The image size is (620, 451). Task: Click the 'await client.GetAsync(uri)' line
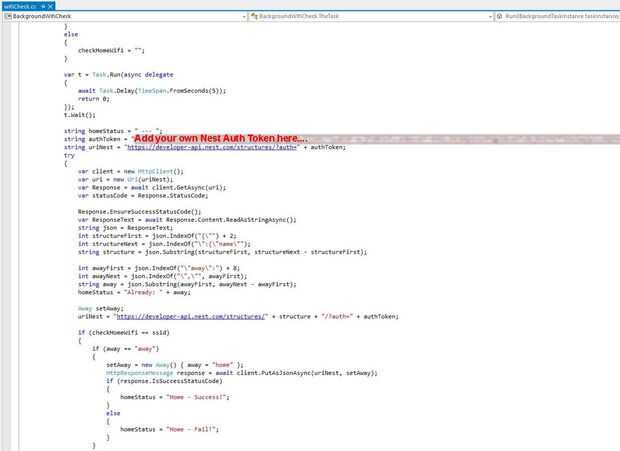(x=152, y=188)
